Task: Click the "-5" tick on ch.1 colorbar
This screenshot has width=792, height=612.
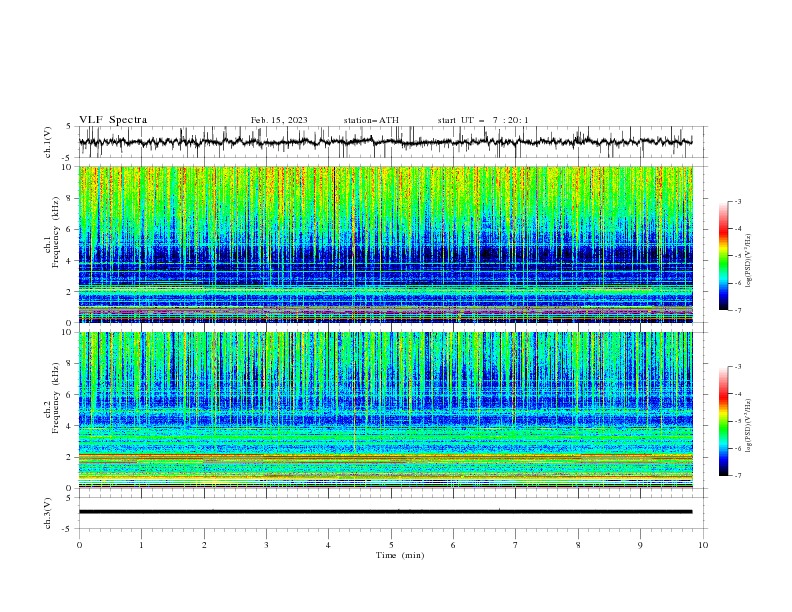Action: point(737,256)
